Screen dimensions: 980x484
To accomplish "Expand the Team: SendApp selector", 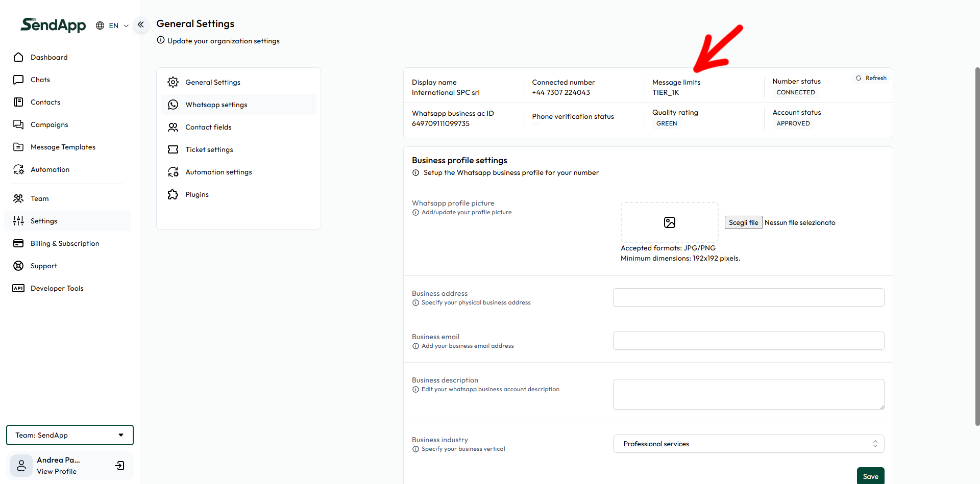I will pos(70,435).
